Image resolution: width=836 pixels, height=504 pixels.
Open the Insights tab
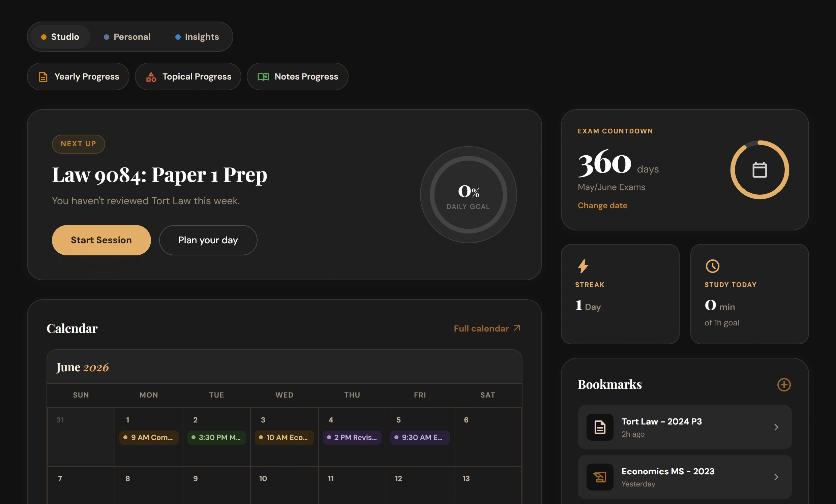(x=197, y=37)
